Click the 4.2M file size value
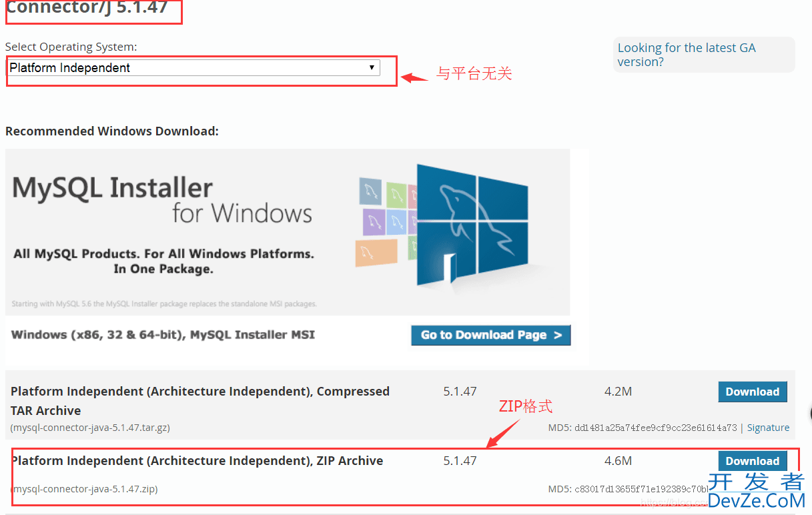Viewport: 812px width, 515px height. pyautogui.click(x=618, y=392)
